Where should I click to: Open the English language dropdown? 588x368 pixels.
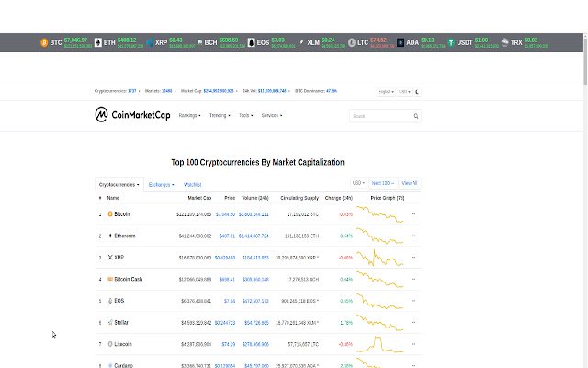click(386, 92)
